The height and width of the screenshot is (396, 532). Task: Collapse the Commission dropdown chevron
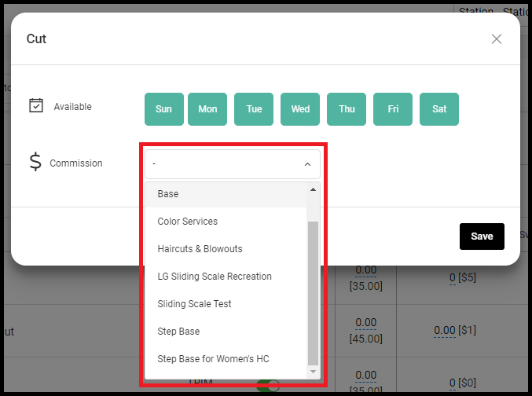coord(307,164)
